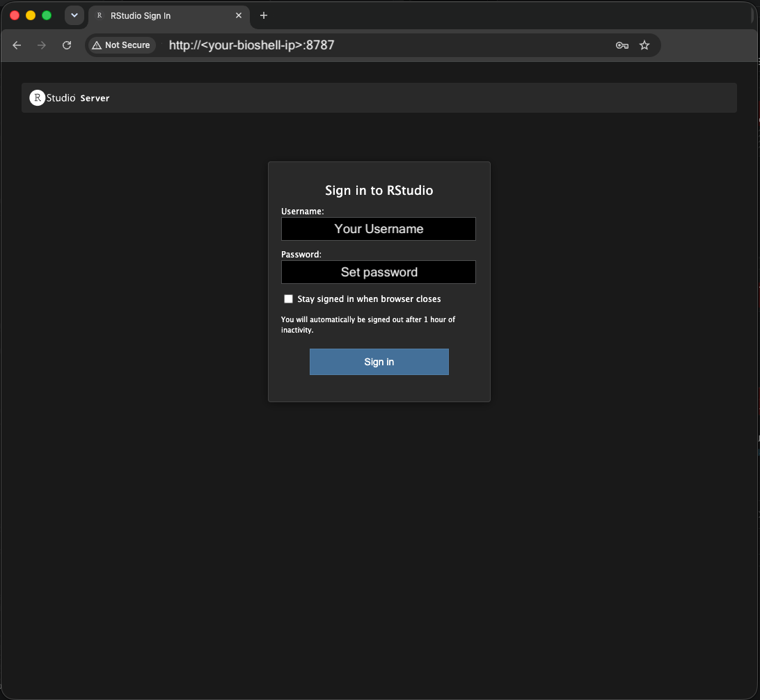This screenshot has height=700, width=760.
Task: Focus the Username input field
Action: click(x=379, y=229)
